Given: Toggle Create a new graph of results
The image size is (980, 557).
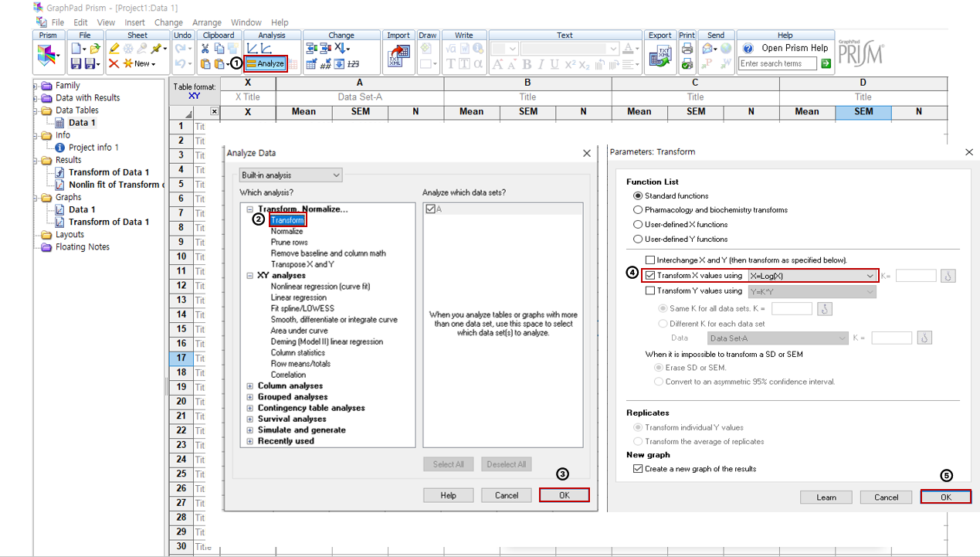Looking at the screenshot, I should [x=637, y=469].
